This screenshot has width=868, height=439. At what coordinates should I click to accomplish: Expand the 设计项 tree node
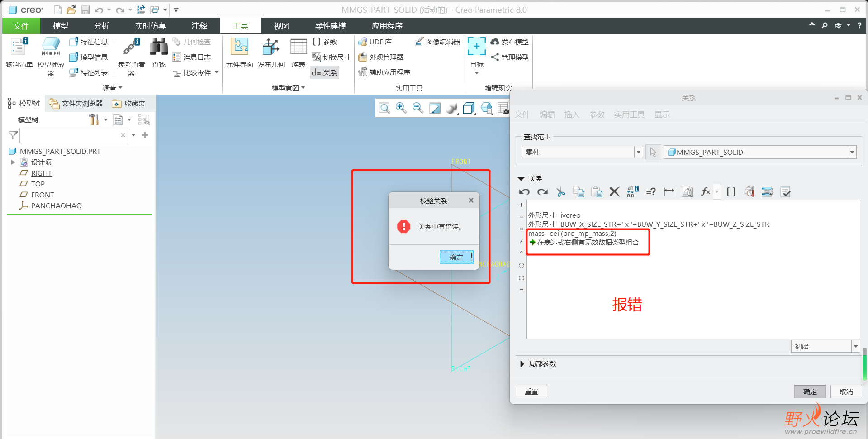point(13,162)
